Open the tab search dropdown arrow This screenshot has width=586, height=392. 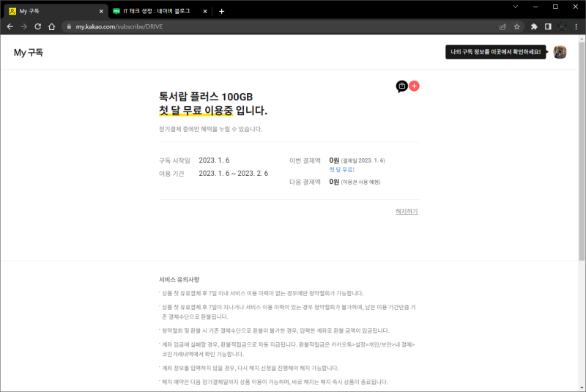pos(516,7)
